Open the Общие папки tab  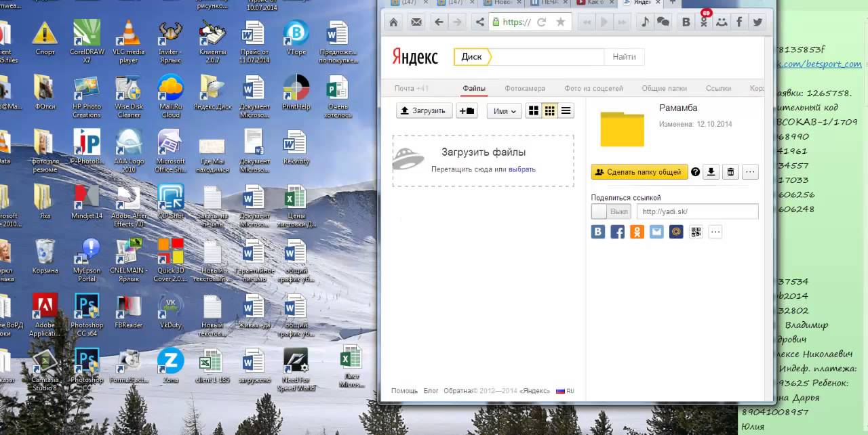click(664, 88)
